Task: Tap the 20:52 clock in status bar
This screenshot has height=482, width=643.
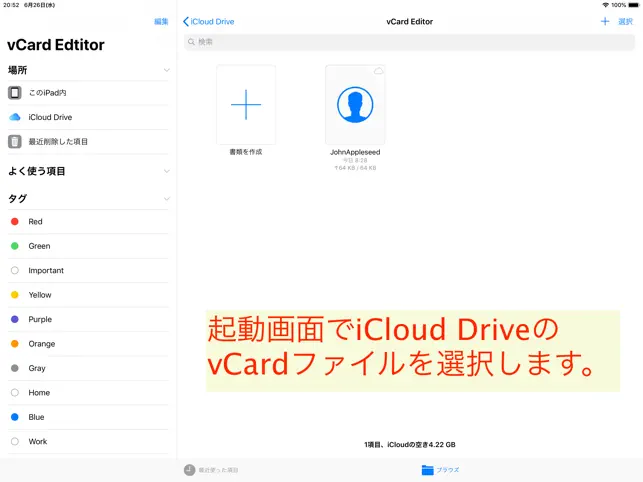Action: pyautogui.click(x=11, y=5)
